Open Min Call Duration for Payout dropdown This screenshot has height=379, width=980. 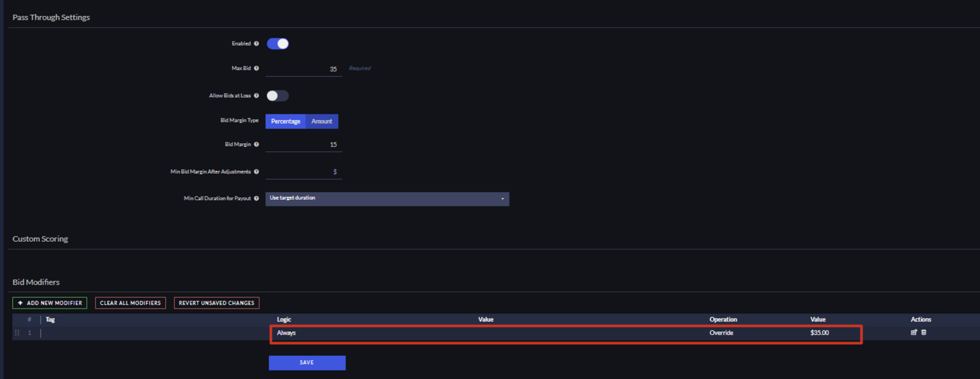tap(387, 198)
